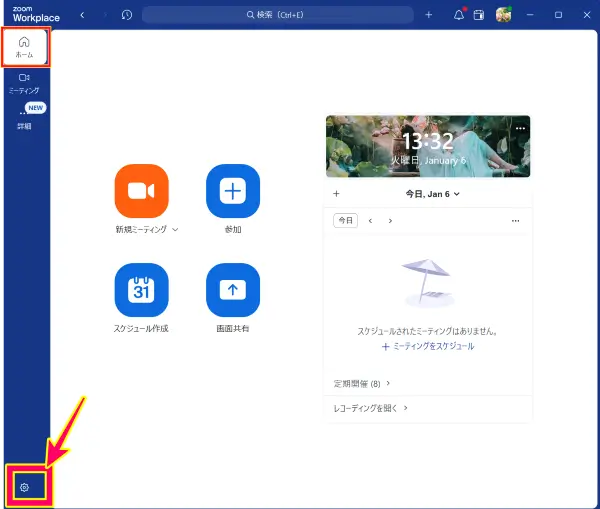Image resolution: width=600 pixels, height=509 pixels.
Task: Start a 新規ミーティング with orange camera icon
Action: pos(142,191)
